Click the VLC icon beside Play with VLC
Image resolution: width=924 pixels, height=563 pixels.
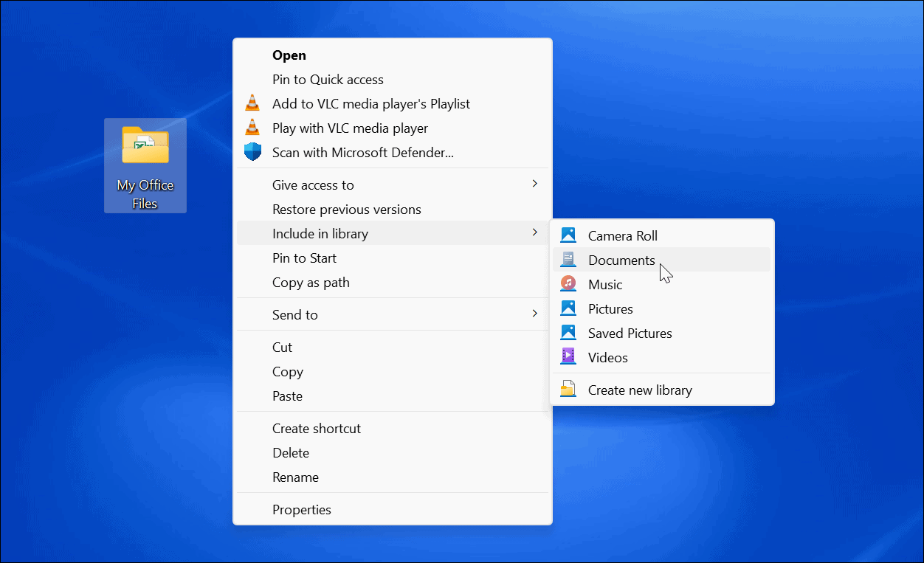point(252,127)
